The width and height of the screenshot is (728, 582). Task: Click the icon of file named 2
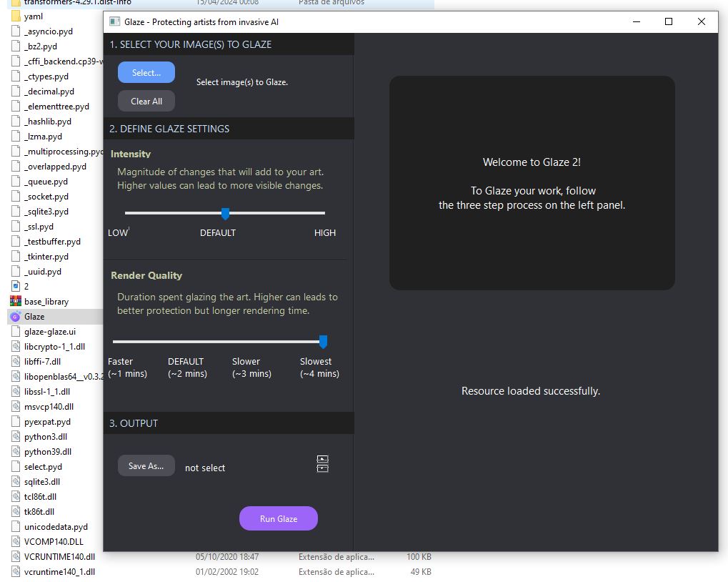coord(15,286)
